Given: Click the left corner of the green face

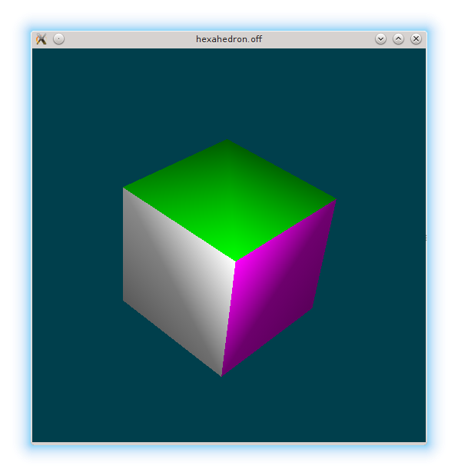Looking at the screenshot, I should tap(123, 188).
